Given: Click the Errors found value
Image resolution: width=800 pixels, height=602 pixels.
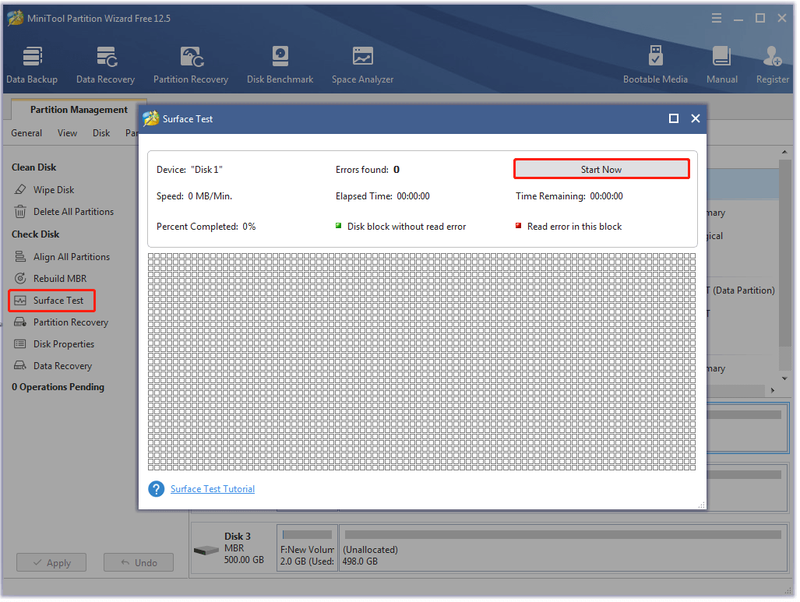Looking at the screenshot, I should tap(396, 169).
